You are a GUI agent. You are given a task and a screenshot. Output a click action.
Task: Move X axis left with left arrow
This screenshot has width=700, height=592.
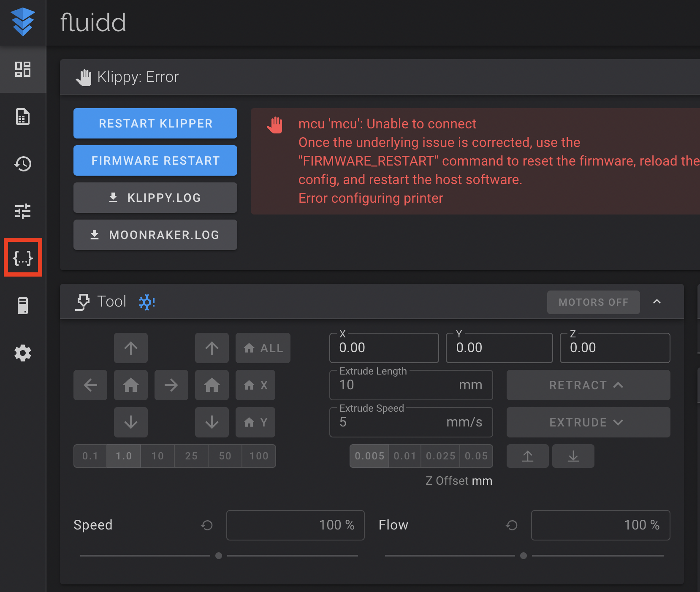(90, 385)
